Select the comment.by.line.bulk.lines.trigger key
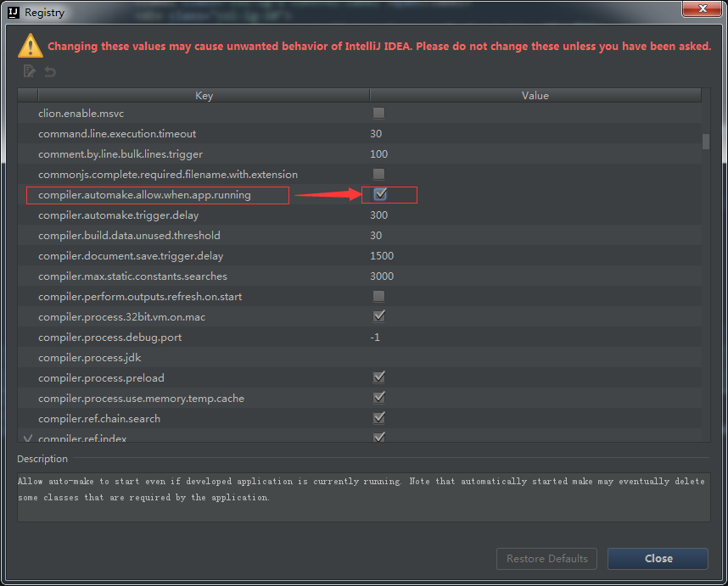Viewport: 728px width, 586px height. (120, 154)
